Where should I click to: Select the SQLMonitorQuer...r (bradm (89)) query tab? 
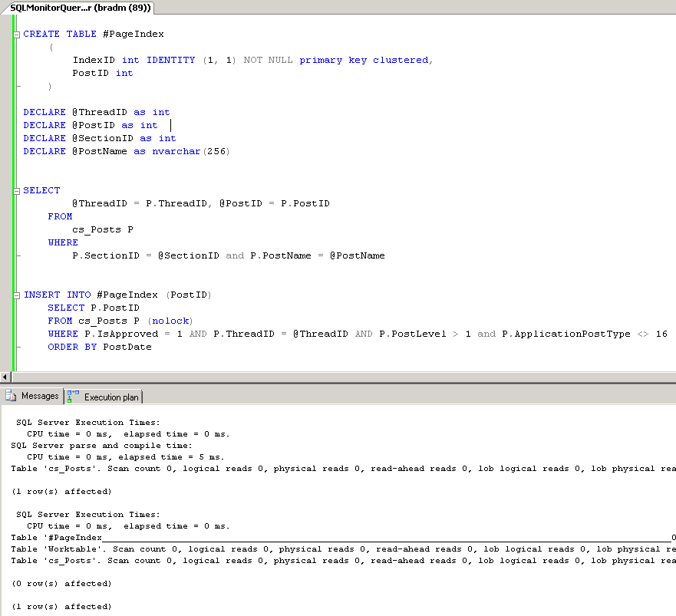pos(80,8)
